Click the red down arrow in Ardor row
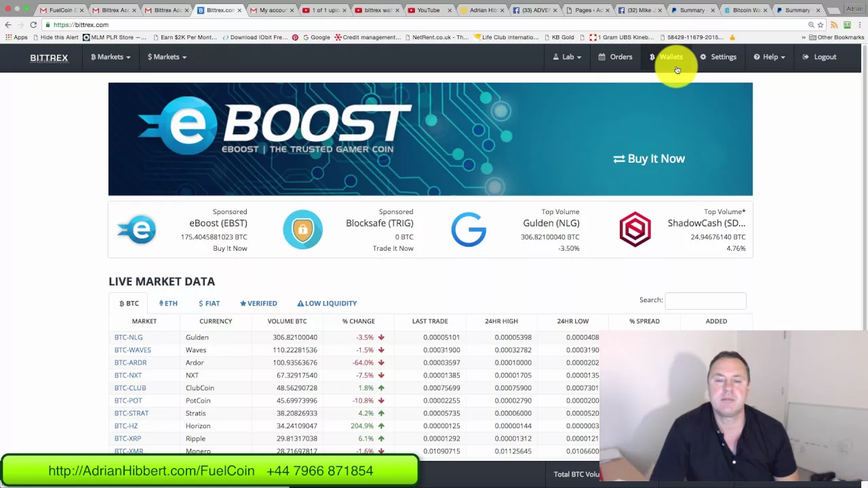This screenshot has height=488, width=868. 381,363
